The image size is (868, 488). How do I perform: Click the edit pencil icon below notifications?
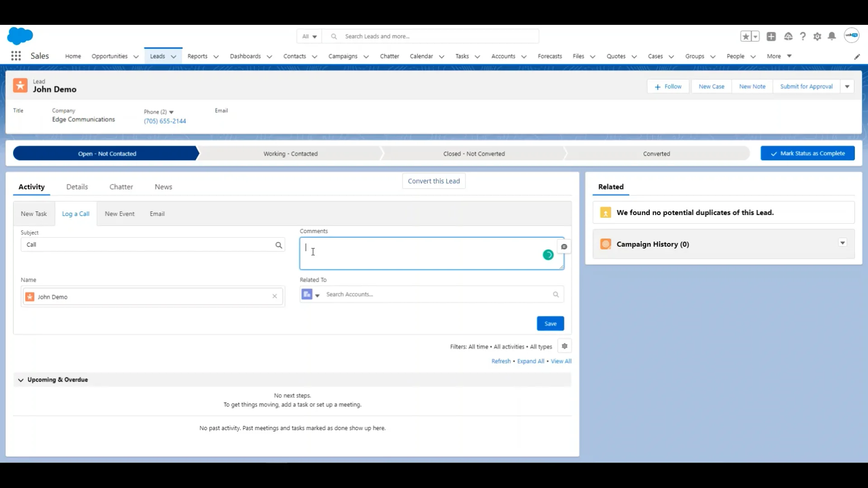point(857,56)
